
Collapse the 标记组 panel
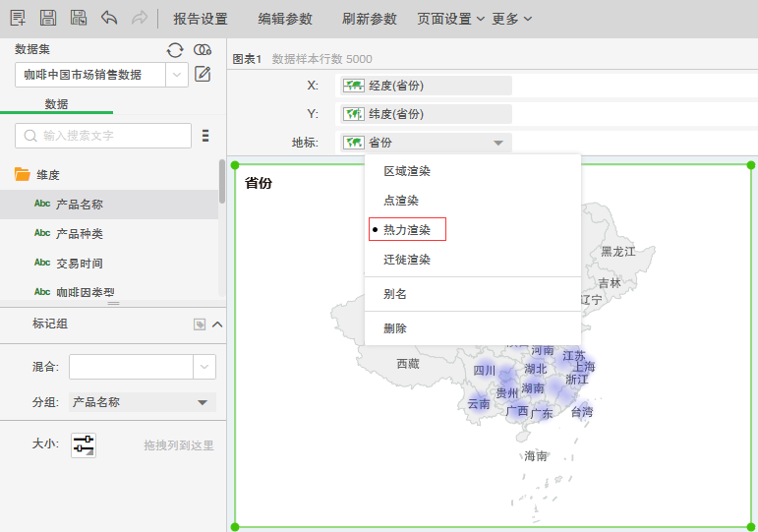coord(217,324)
